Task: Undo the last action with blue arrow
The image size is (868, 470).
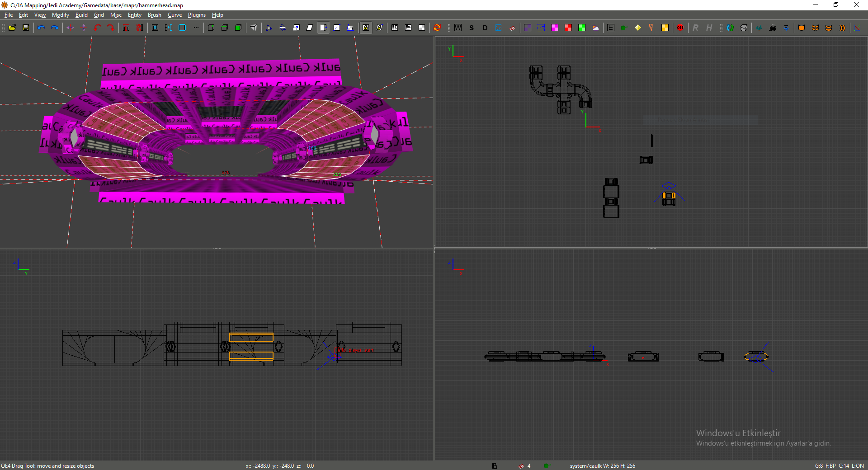Action: coord(41,28)
